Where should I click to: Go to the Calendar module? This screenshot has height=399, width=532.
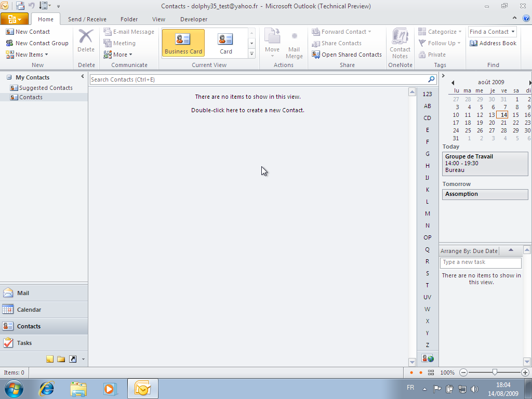[44, 310]
